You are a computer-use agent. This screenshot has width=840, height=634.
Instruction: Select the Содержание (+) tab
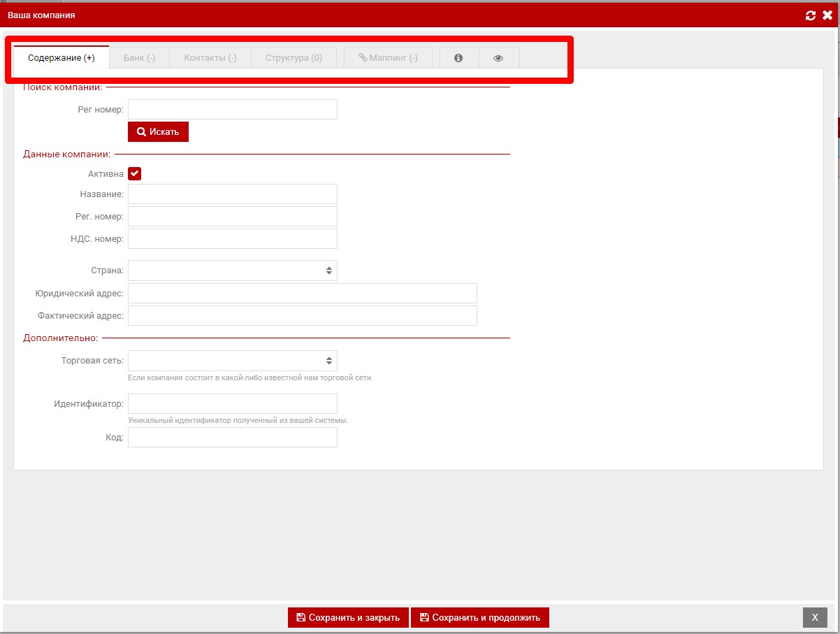[61, 58]
